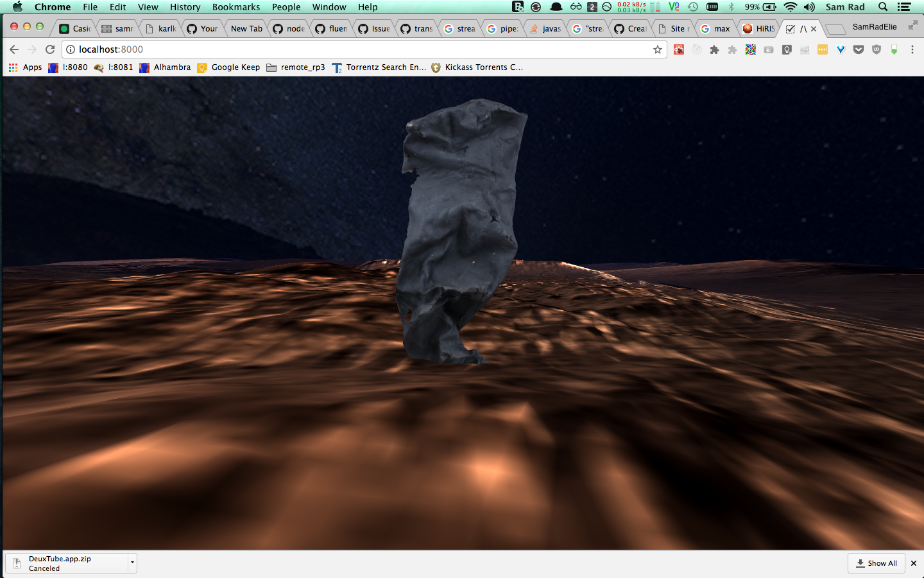This screenshot has height=578, width=924.
Task: Open the Time Machine menu bar icon
Action: [693, 7]
